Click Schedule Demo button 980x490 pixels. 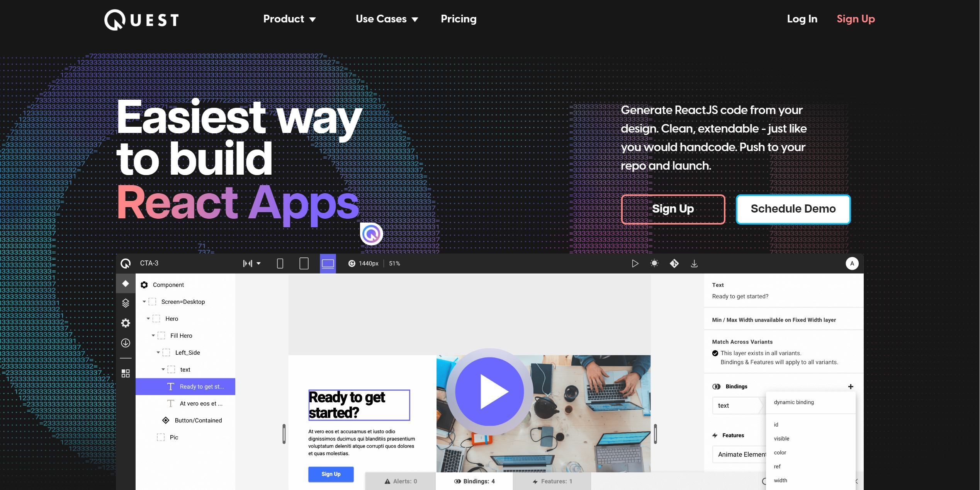pyautogui.click(x=793, y=208)
